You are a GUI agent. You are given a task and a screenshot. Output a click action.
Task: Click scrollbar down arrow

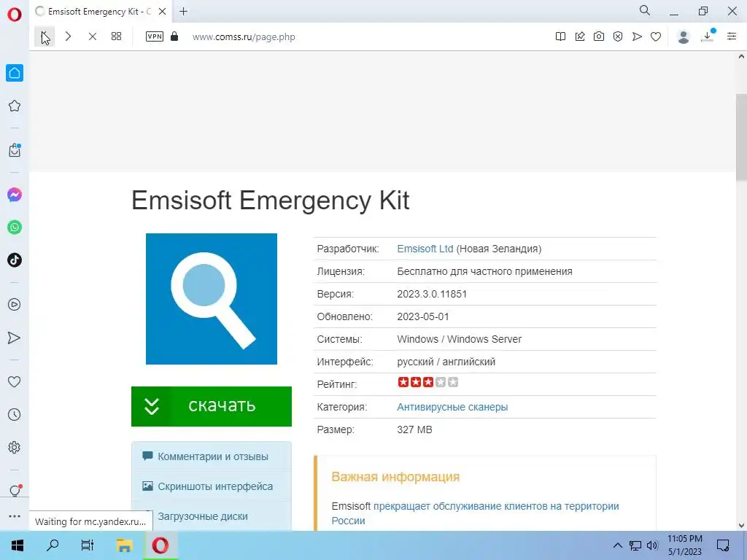pos(741,526)
